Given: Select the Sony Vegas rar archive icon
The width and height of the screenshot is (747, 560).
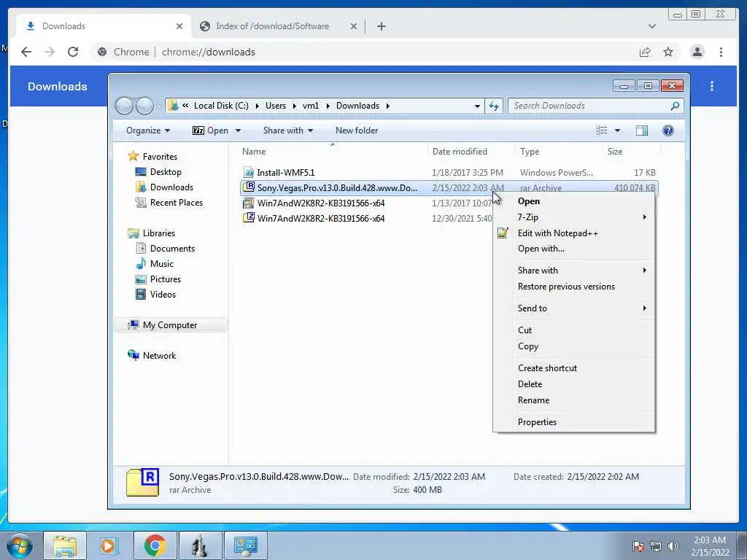Looking at the screenshot, I should 248,187.
